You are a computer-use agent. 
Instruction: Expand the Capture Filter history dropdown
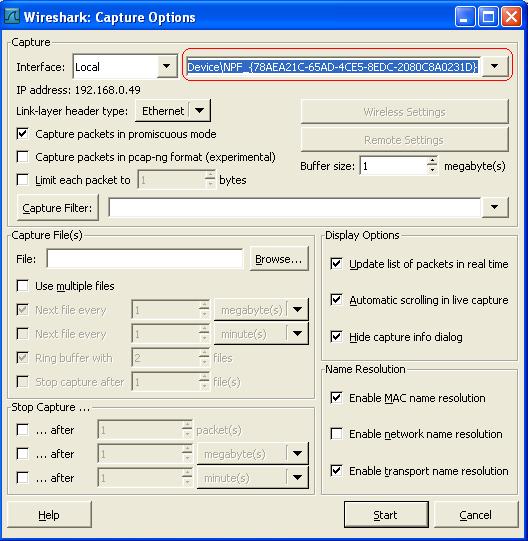point(495,207)
